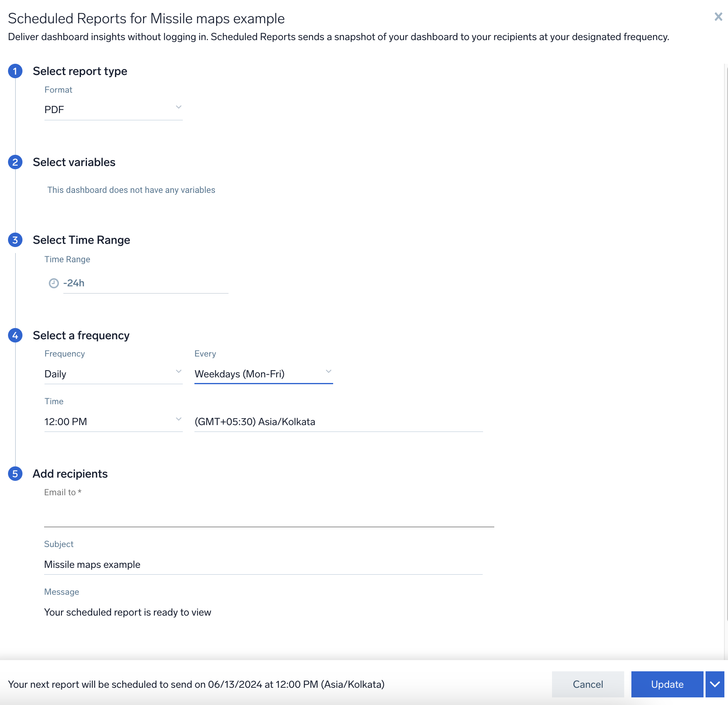Click the step 5 circle icon
The height and width of the screenshot is (705, 728).
click(15, 474)
